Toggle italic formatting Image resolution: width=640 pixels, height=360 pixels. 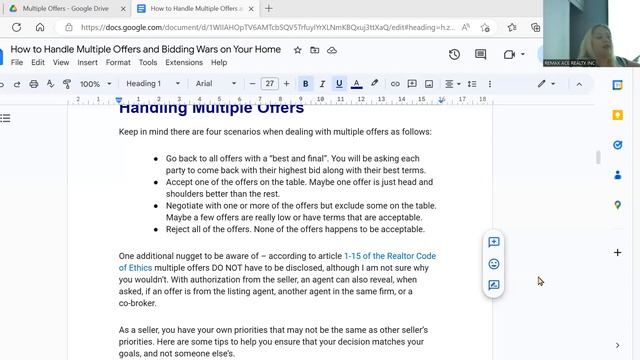(322, 84)
